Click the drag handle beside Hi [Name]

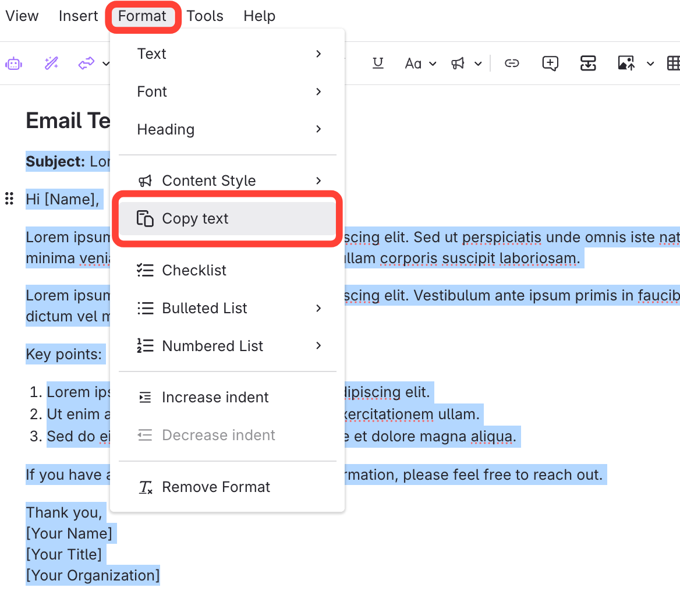[9, 199]
